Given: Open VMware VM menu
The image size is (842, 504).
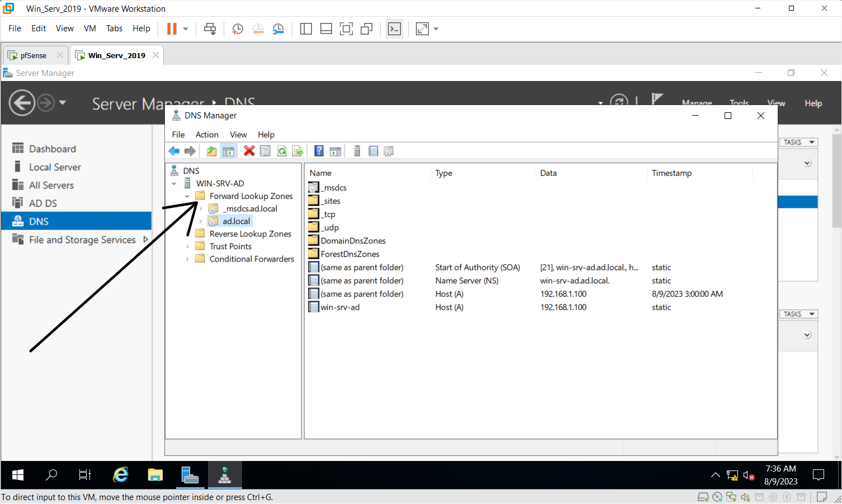Looking at the screenshot, I should [90, 28].
